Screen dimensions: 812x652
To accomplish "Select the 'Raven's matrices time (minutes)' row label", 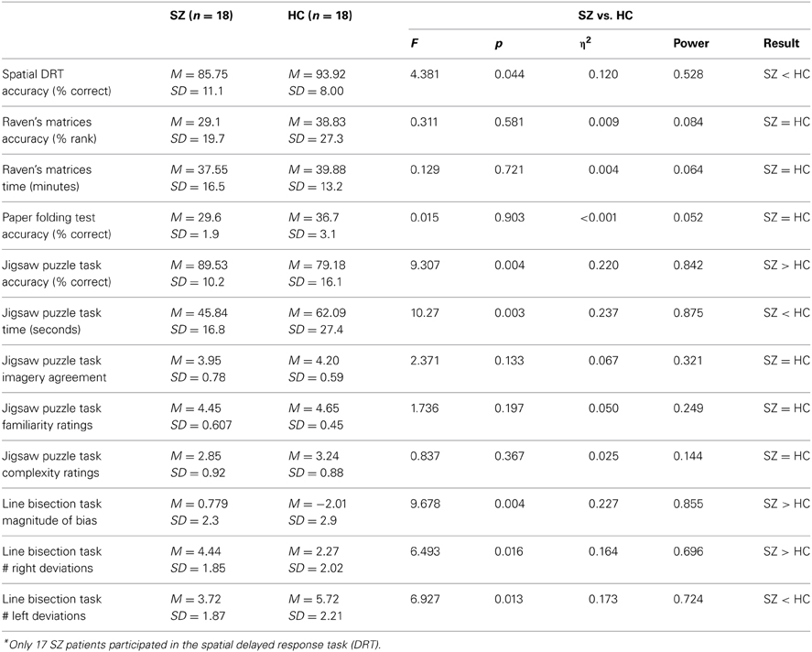I will (x=47, y=178).
